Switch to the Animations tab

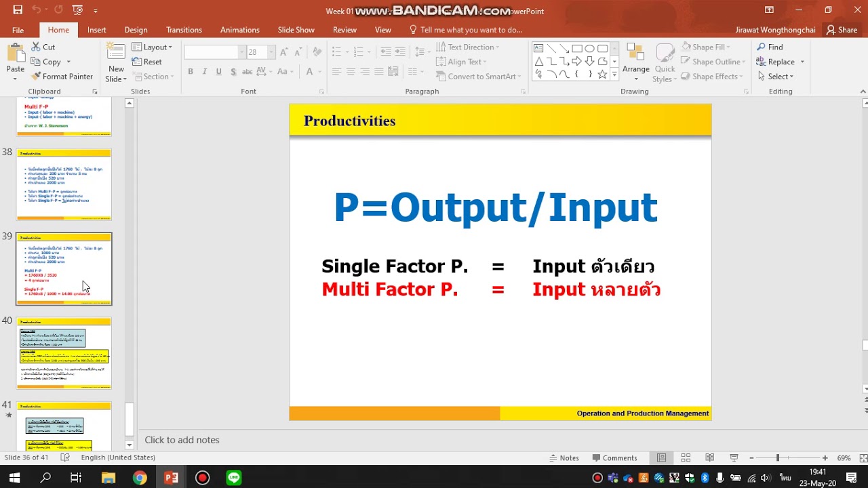click(239, 30)
